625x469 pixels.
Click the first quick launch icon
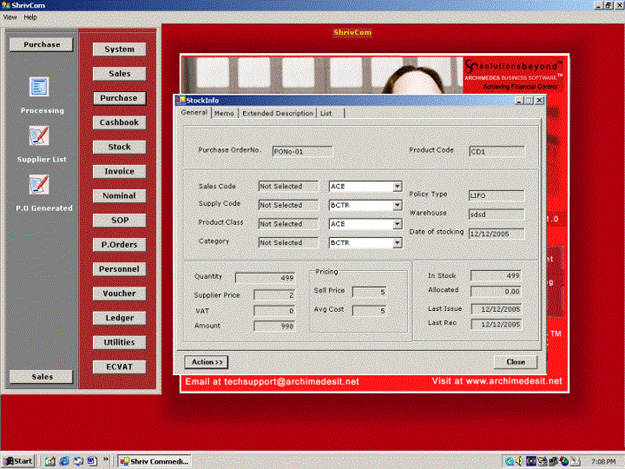click(50, 461)
